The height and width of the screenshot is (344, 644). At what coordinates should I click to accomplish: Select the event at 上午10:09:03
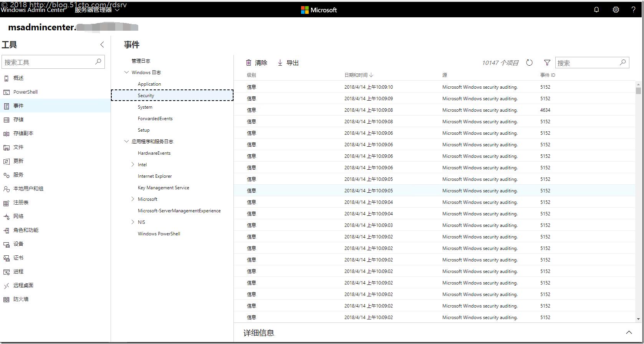coord(435,225)
